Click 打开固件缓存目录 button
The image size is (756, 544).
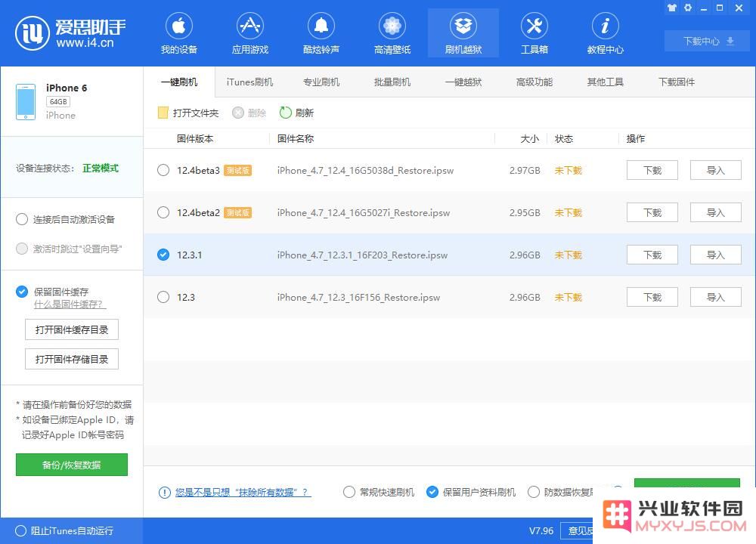[72, 329]
